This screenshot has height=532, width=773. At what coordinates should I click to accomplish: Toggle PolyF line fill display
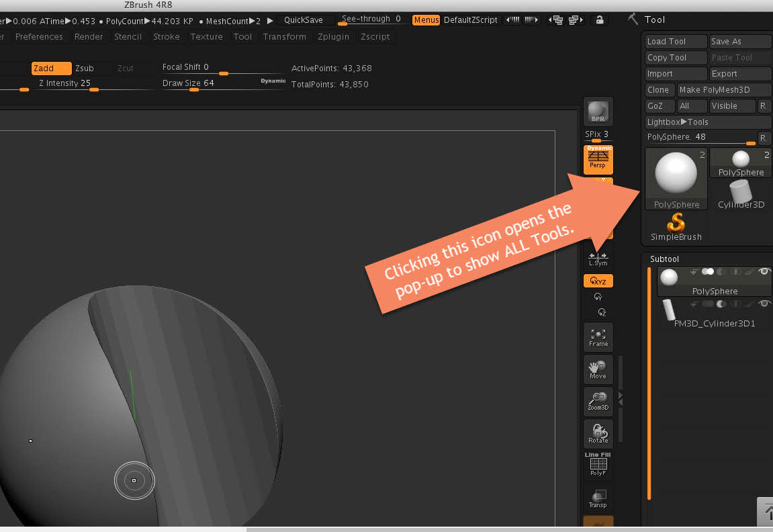tap(598, 464)
